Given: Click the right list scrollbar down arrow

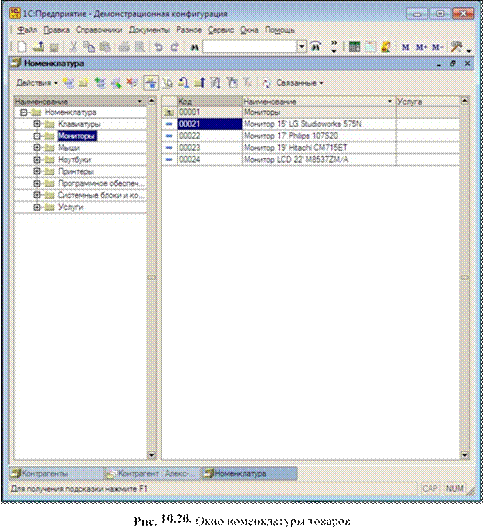Looking at the screenshot, I should point(464,455).
